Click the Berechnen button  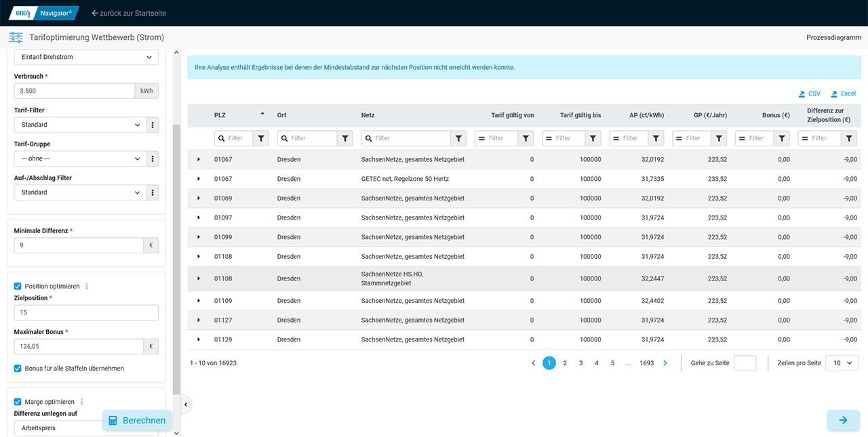(136, 420)
